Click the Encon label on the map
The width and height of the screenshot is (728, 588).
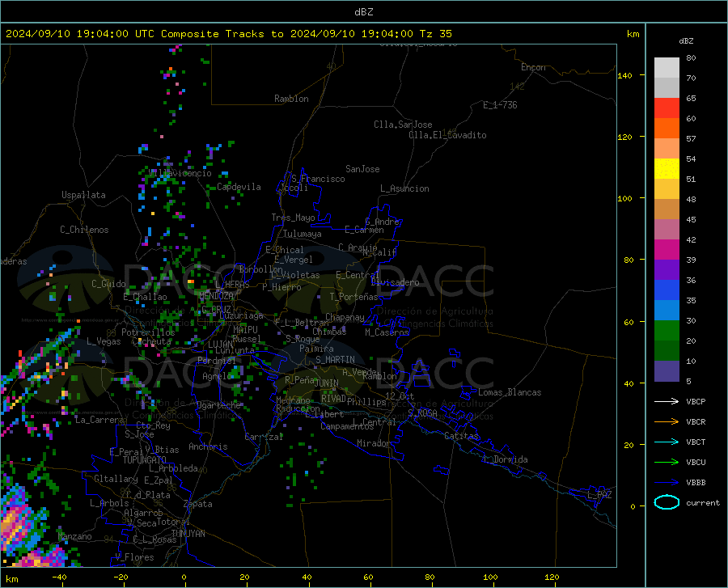pos(533,67)
